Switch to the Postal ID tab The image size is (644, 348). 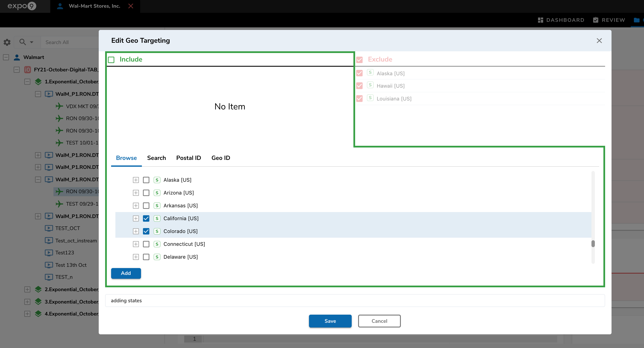[188, 158]
